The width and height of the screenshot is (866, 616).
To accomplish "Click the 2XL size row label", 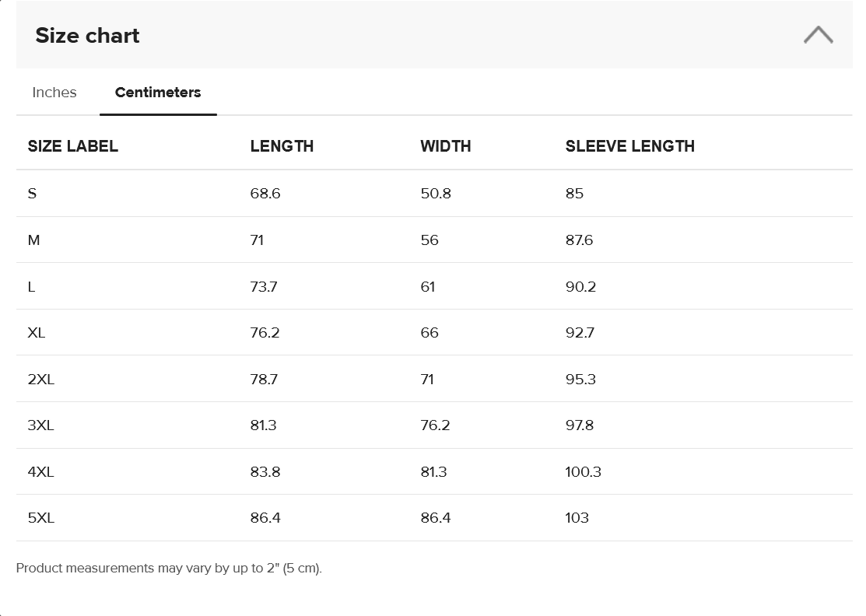I will coord(41,380).
